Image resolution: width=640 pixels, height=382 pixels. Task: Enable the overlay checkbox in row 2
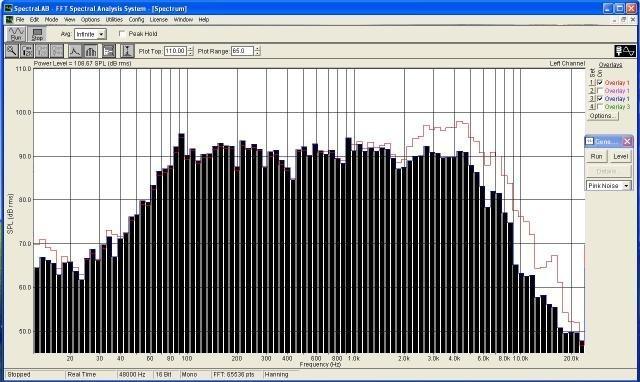(600, 91)
